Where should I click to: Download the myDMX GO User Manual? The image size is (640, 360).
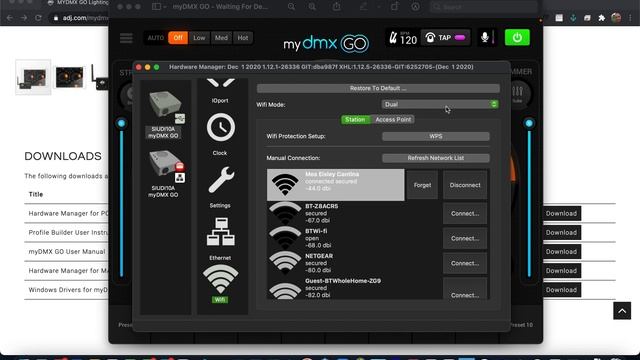561,252
